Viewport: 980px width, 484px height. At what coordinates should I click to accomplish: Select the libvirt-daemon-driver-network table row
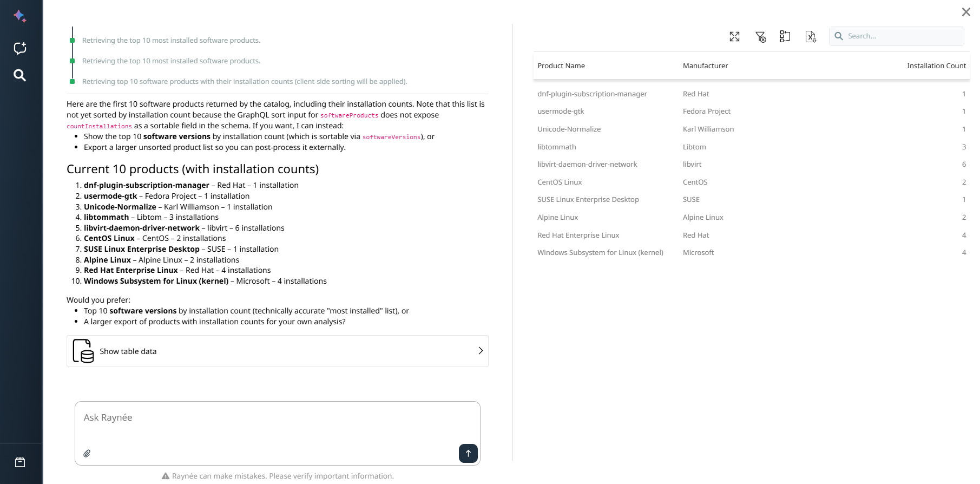point(587,165)
